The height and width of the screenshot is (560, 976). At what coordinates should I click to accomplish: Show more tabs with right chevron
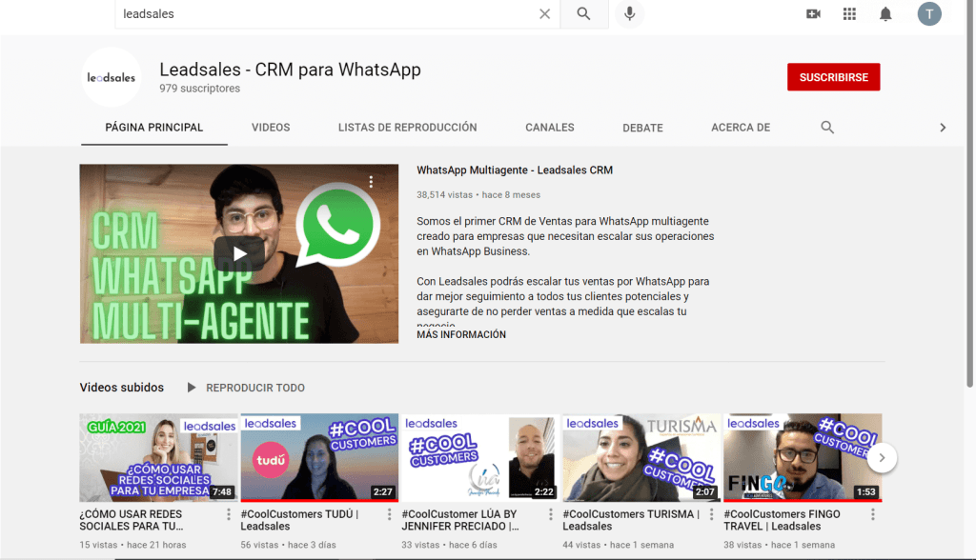(x=943, y=128)
